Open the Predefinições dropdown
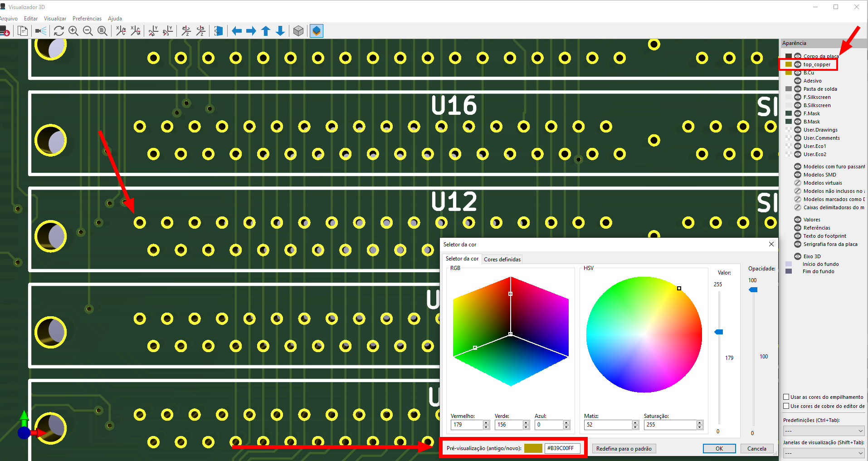Image resolution: width=868 pixels, height=461 pixels. [x=824, y=431]
